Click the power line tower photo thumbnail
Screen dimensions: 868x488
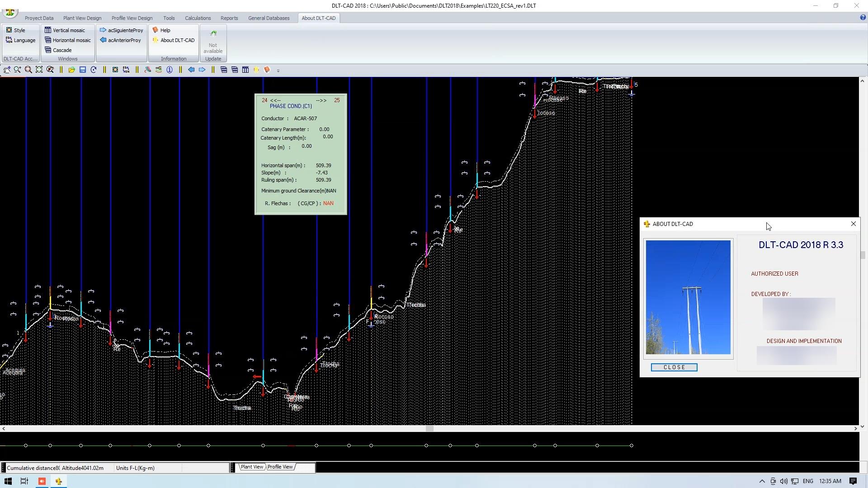688,297
